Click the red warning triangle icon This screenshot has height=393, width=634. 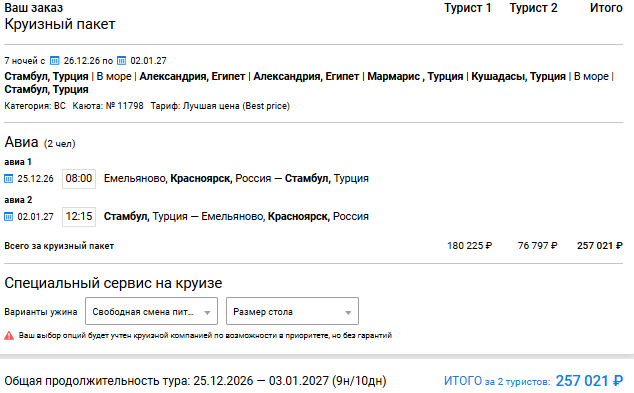coord(9,335)
